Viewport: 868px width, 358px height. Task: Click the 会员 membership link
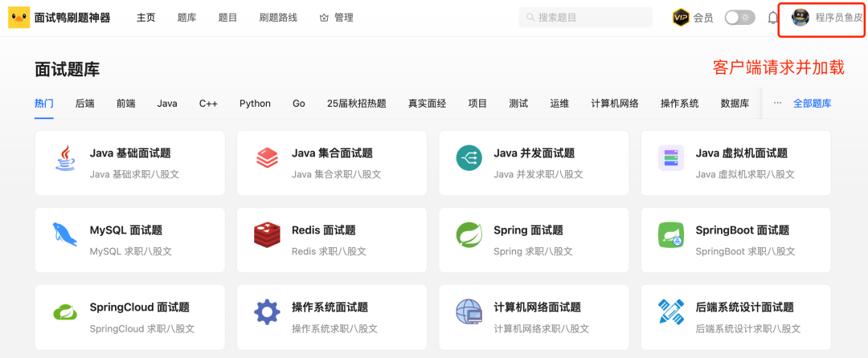point(703,18)
